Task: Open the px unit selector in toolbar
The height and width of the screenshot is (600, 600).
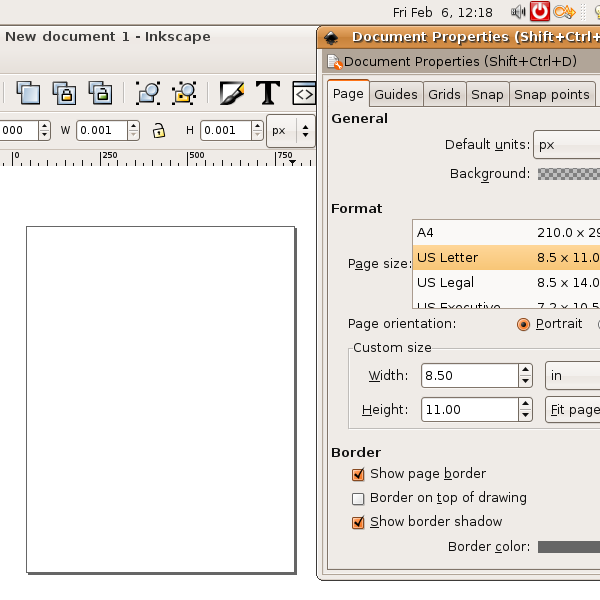Action: (290, 130)
